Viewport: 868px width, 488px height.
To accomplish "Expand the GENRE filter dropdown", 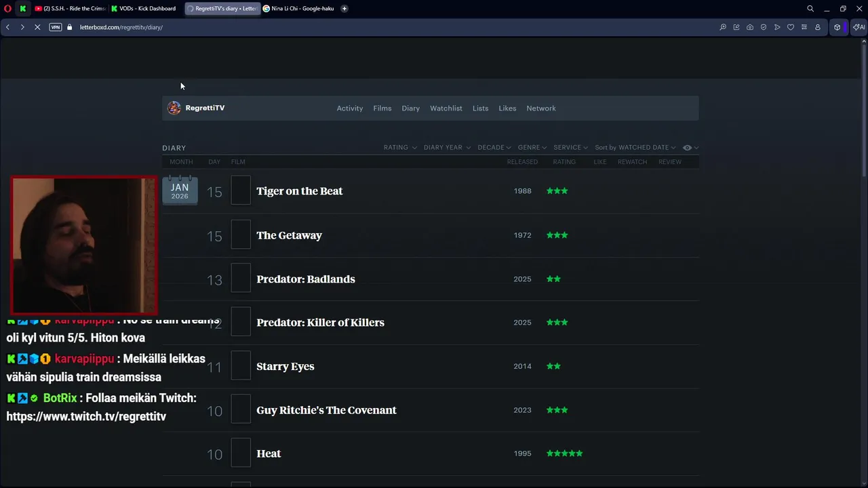I will pos(532,147).
